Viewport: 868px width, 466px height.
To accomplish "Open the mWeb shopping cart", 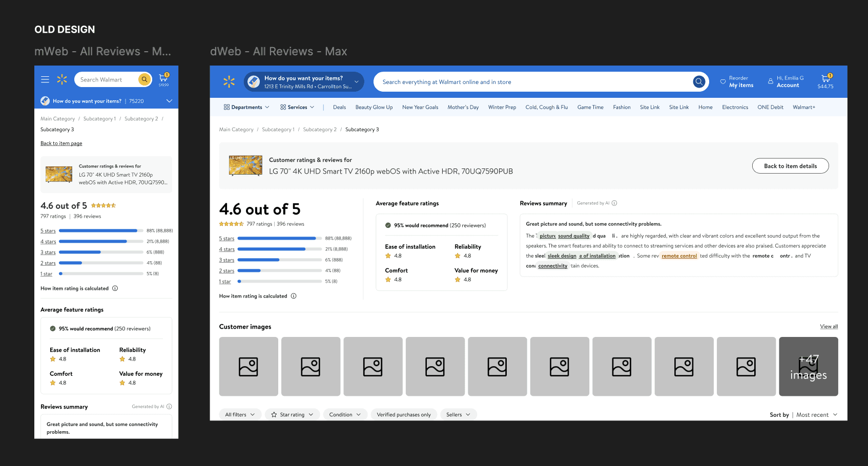I will click(x=164, y=79).
